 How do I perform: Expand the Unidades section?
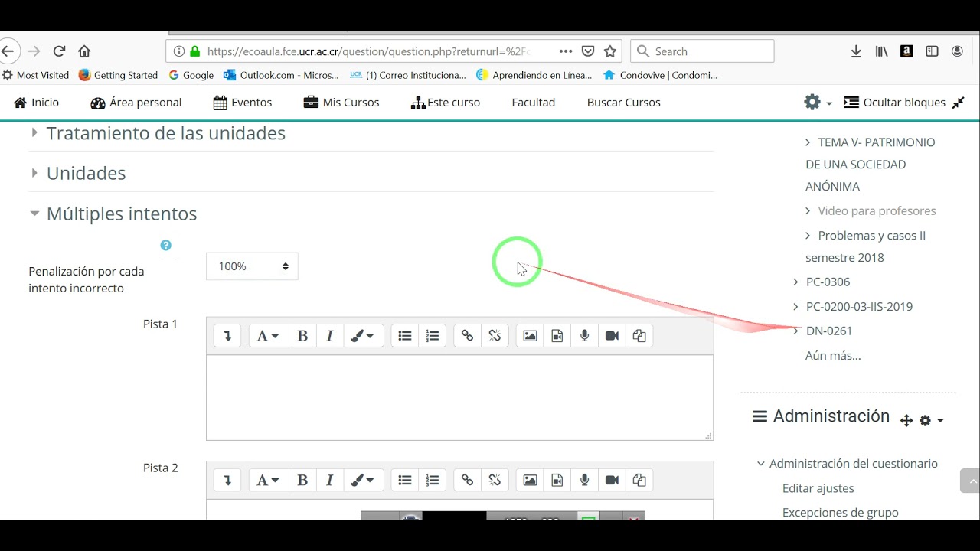click(x=86, y=173)
